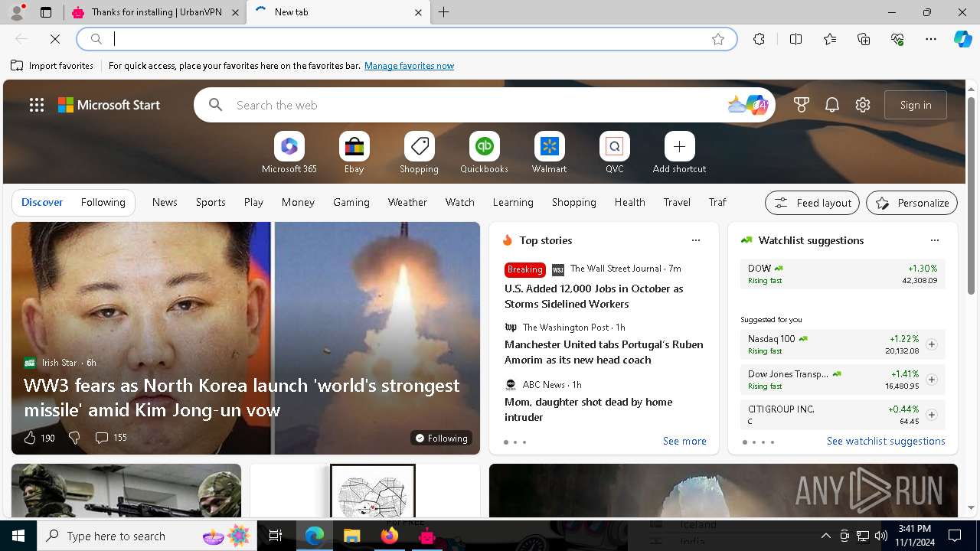Open Collections icon

(864, 39)
